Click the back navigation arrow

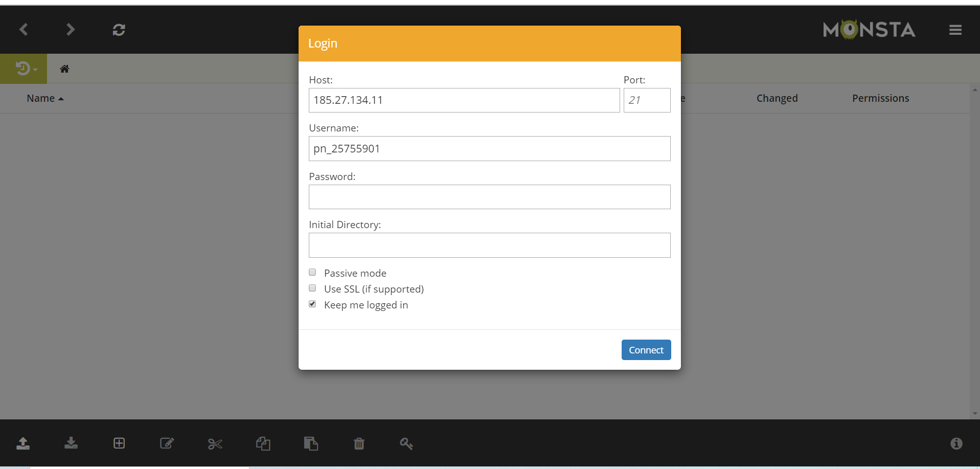24,30
